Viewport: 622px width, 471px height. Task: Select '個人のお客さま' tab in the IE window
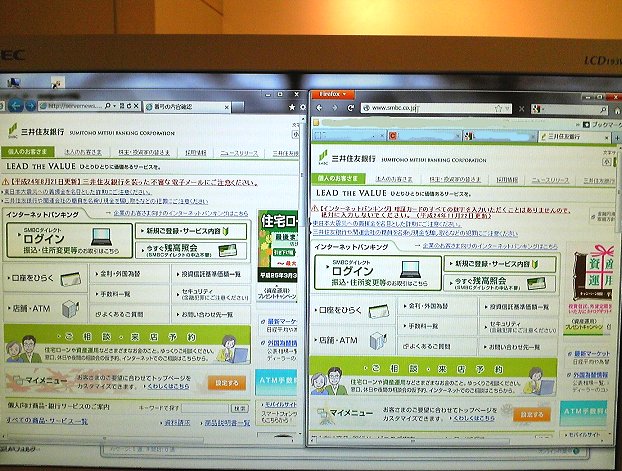28,152
